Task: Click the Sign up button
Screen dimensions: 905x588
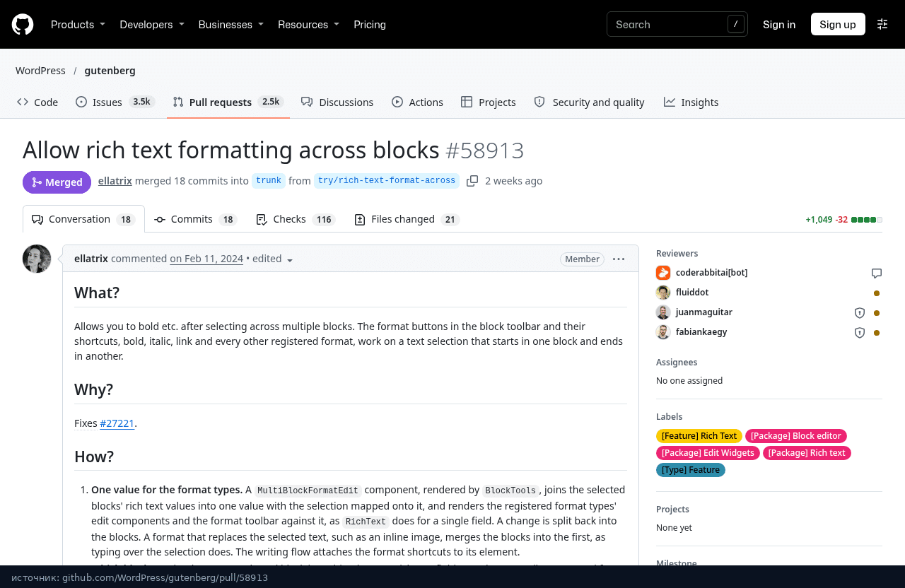Action: [x=838, y=24]
